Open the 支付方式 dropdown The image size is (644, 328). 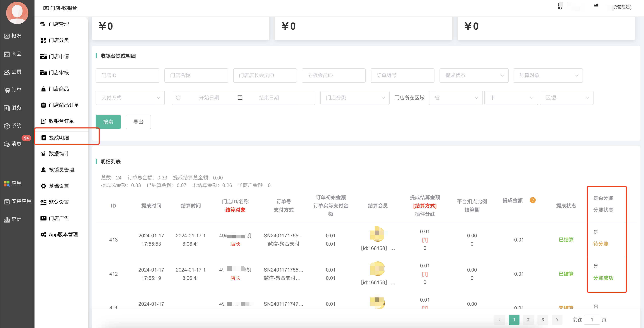click(x=130, y=98)
